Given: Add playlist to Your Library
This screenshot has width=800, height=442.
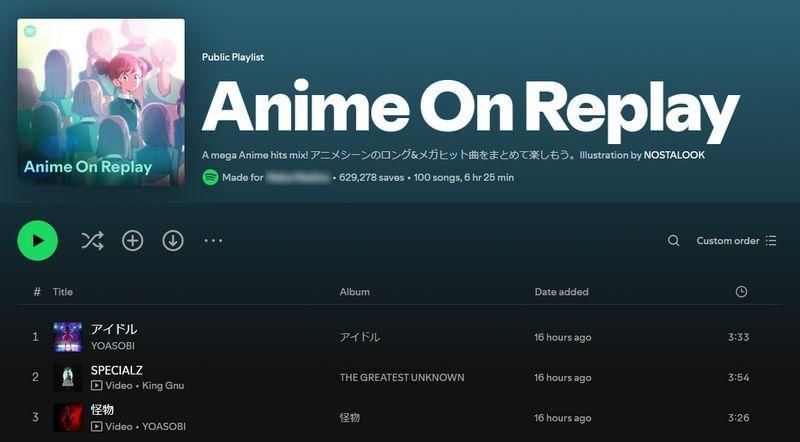Looking at the screenshot, I should tap(133, 240).
